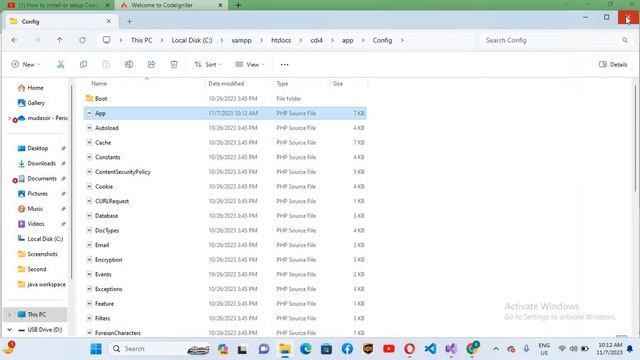Collapse the USB Drive (D:) node
The width and height of the screenshot is (640, 360).
(x=10, y=329)
